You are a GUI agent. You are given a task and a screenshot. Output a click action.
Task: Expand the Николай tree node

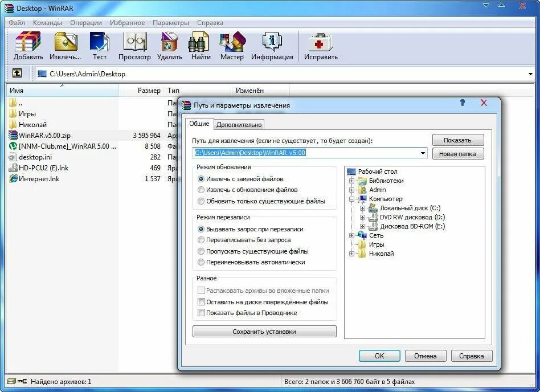(351, 254)
